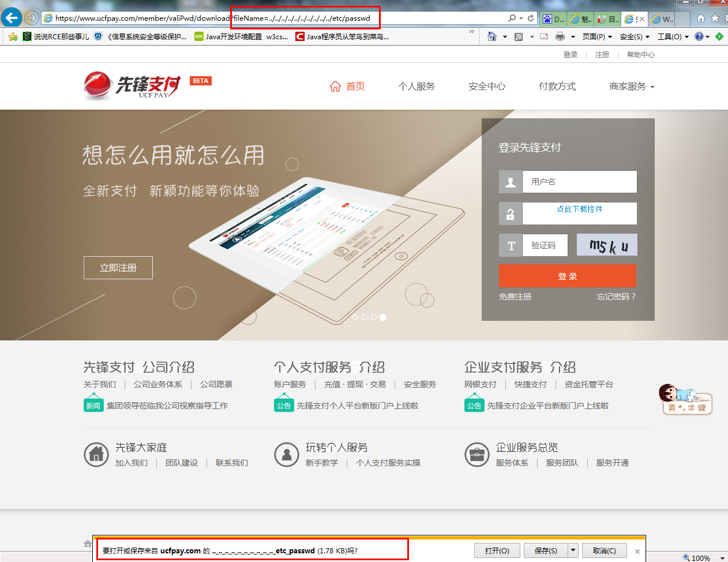Viewport: 728px width, 562px height.
Task: Open the 安全中心 nav item
Action: pyautogui.click(x=487, y=87)
